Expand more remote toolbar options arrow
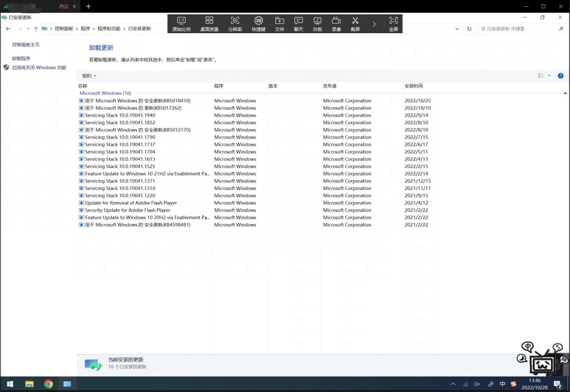Viewport: 570px width, 392px height. 374,24
